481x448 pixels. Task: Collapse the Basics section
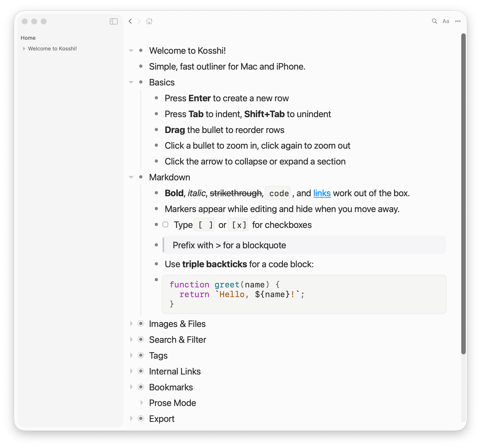pyautogui.click(x=131, y=83)
